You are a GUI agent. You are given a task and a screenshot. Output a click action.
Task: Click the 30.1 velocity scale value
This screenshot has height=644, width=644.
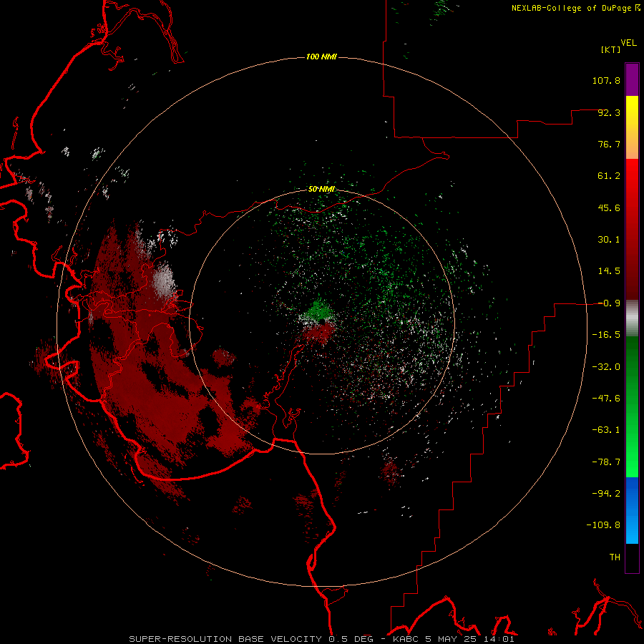click(609, 240)
